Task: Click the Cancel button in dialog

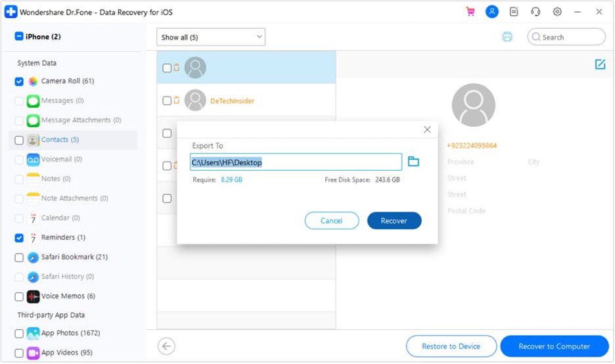Action: point(332,221)
